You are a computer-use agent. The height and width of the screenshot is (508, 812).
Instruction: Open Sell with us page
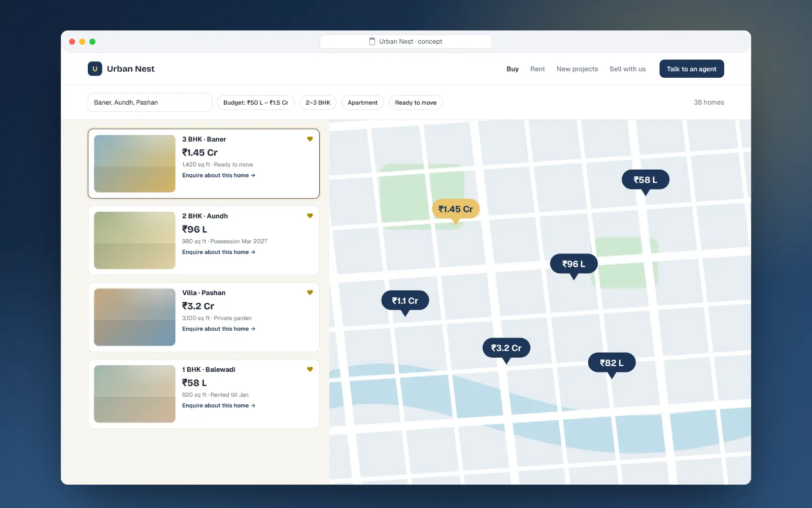627,69
